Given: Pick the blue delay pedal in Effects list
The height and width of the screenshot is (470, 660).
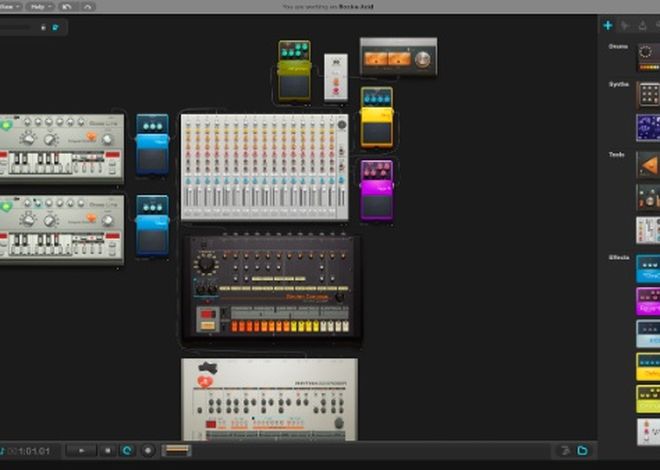Looking at the screenshot, I should (649, 269).
